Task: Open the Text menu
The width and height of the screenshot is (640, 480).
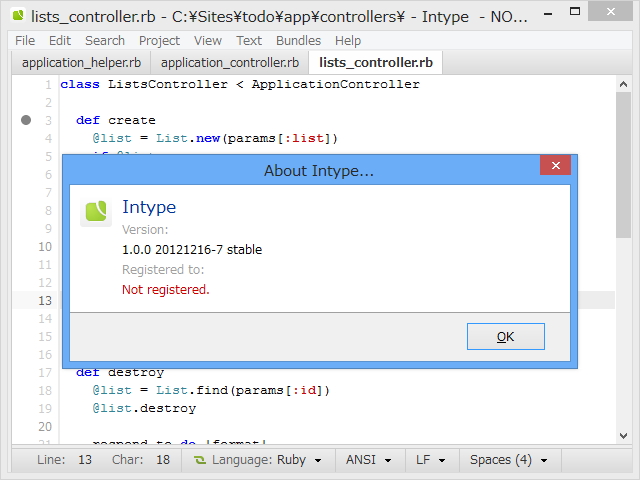Action: 249,41
